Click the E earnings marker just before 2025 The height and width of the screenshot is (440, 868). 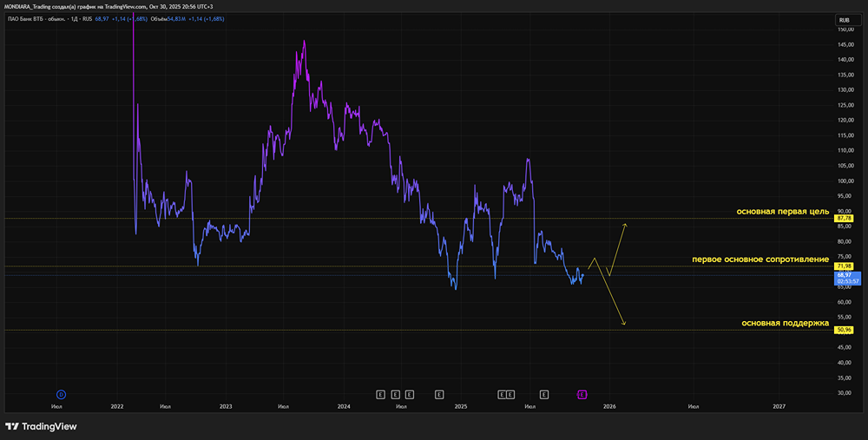point(439,395)
